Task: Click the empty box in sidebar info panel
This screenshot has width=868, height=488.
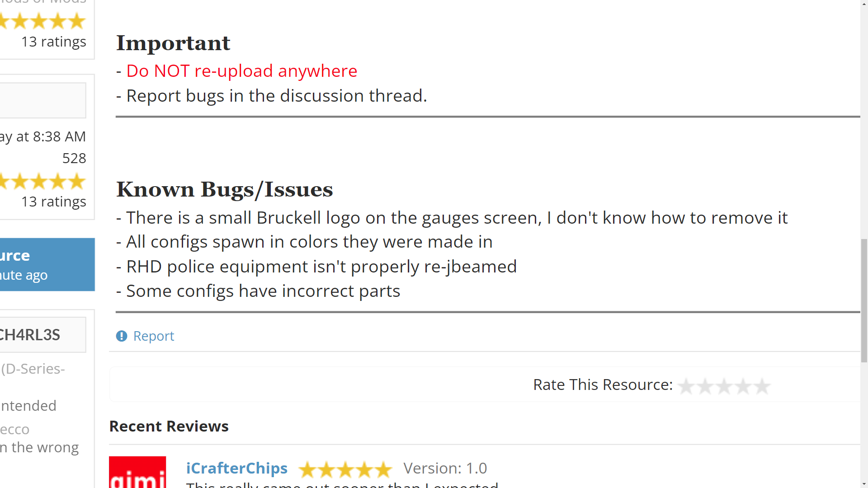Action: point(42,100)
